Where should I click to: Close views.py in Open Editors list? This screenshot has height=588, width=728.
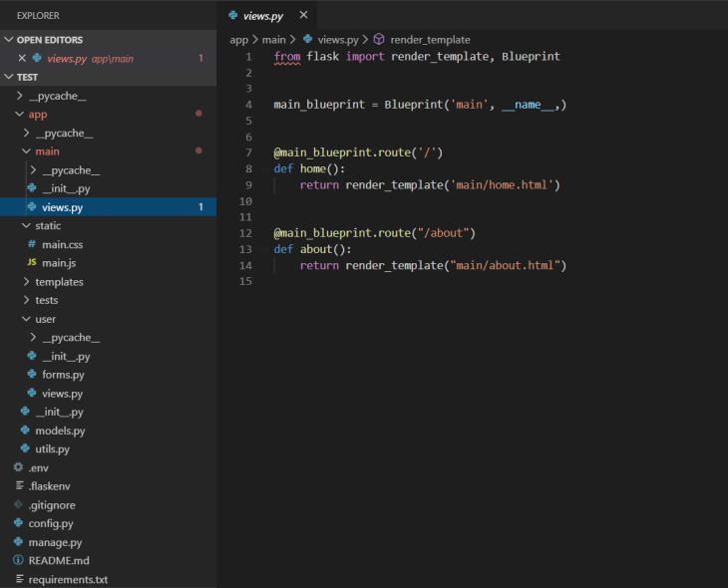[22, 59]
